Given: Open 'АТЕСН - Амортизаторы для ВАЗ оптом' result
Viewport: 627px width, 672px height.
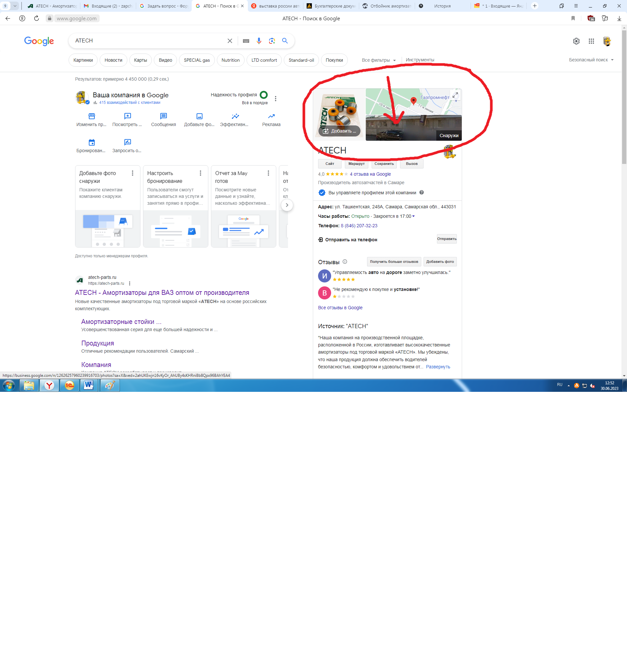Looking at the screenshot, I should click(x=162, y=292).
